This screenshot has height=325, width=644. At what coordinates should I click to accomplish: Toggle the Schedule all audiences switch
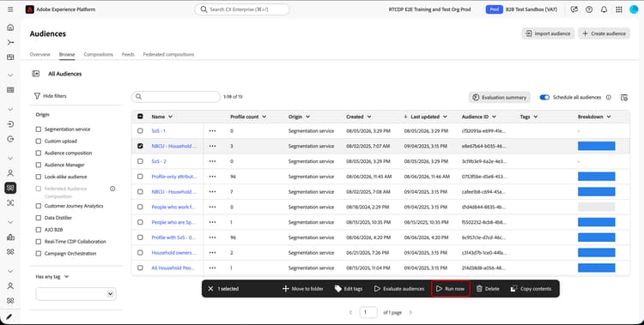tap(544, 97)
